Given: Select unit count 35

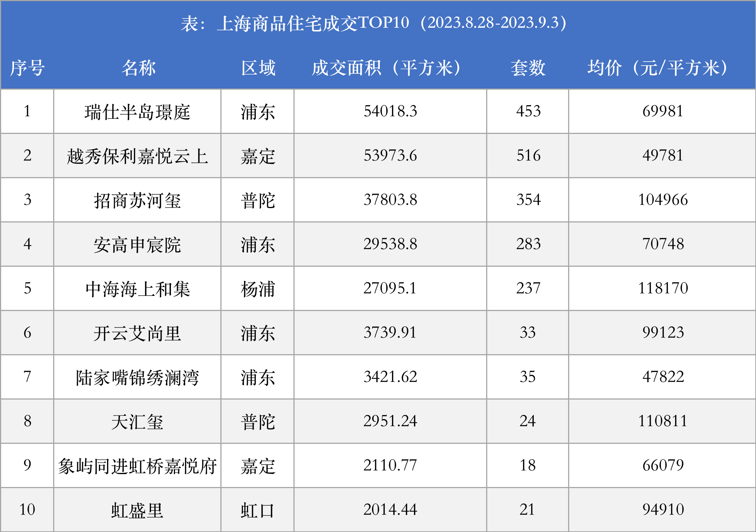Looking at the screenshot, I should [528, 377].
